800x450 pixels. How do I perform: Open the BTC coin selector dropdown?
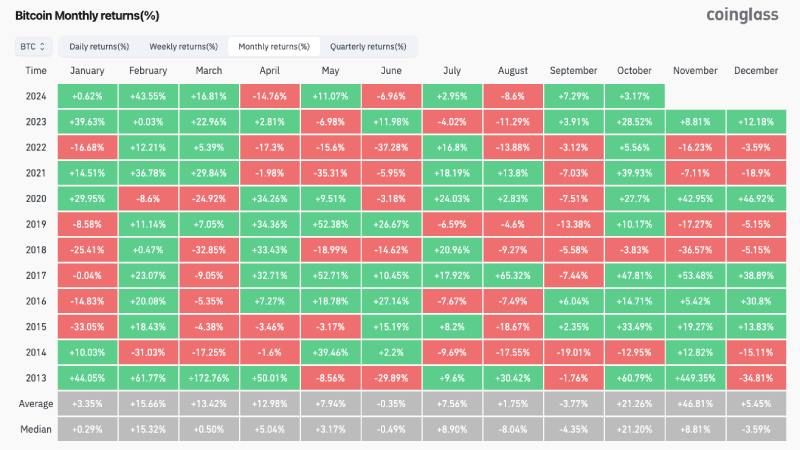point(32,46)
